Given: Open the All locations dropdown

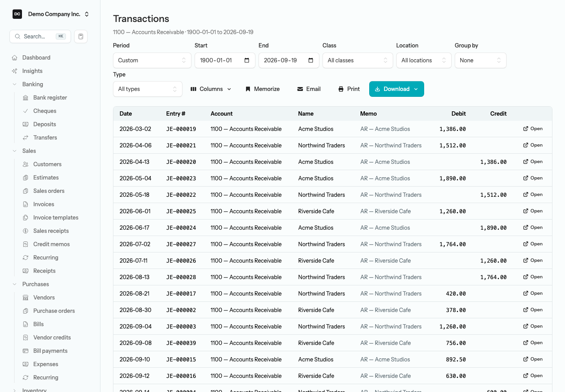Looking at the screenshot, I should 424,60.
